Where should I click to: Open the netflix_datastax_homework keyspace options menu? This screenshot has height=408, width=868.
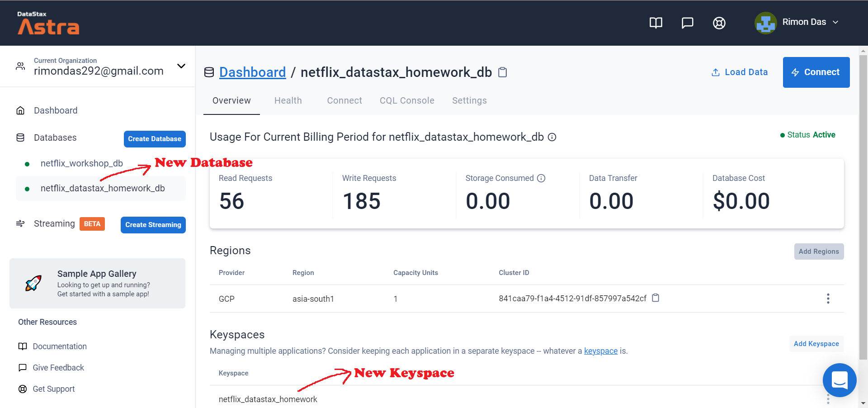828,398
